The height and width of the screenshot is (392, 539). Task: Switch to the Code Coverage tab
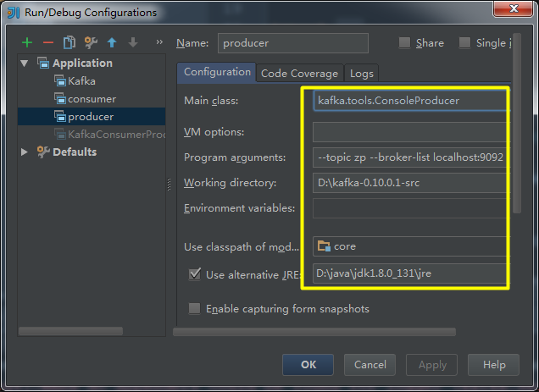(x=299, y=73)
